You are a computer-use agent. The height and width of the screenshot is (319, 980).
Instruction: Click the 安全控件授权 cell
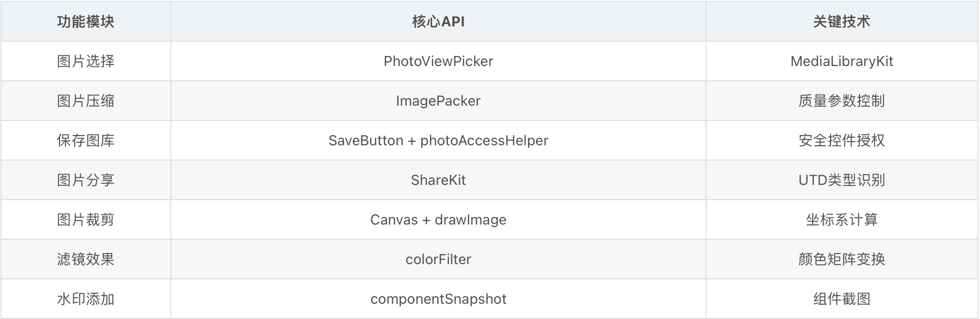[x=842, y=140]
